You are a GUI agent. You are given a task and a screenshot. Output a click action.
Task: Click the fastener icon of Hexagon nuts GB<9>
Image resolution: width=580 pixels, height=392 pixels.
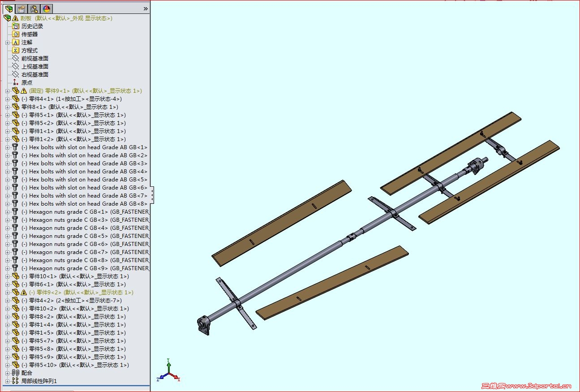15,268
